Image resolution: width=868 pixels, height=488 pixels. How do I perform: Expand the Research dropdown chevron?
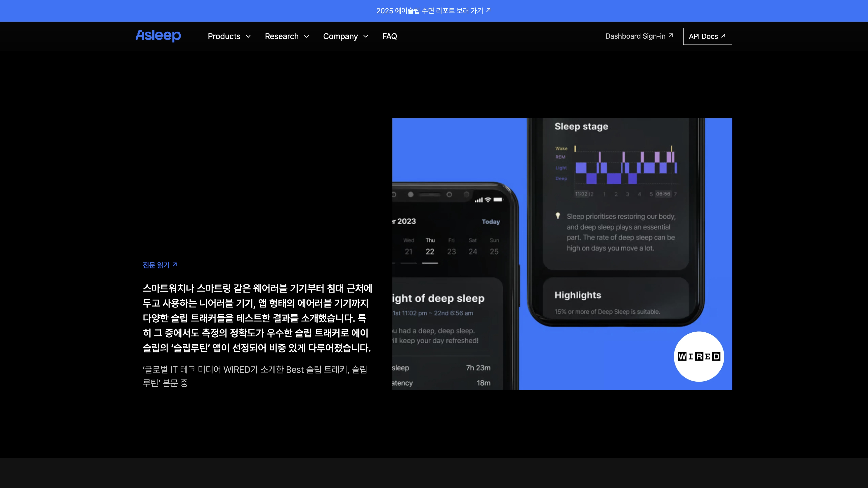[x=307, y=36]
